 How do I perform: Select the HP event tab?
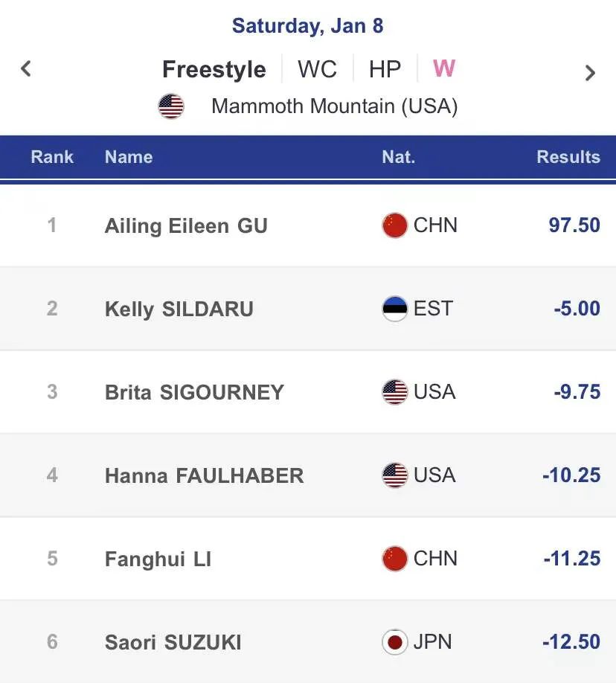pyautogui.click(x=385, y=69)
